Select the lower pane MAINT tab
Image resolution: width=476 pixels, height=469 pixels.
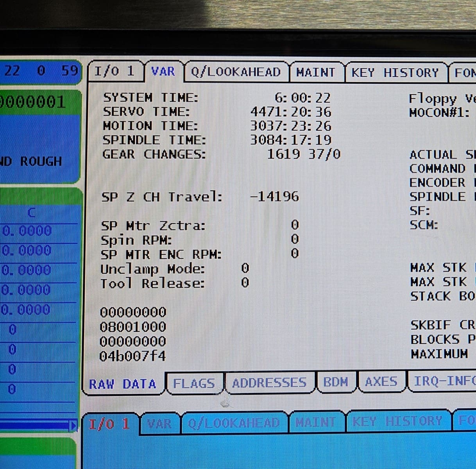point(315,422)
